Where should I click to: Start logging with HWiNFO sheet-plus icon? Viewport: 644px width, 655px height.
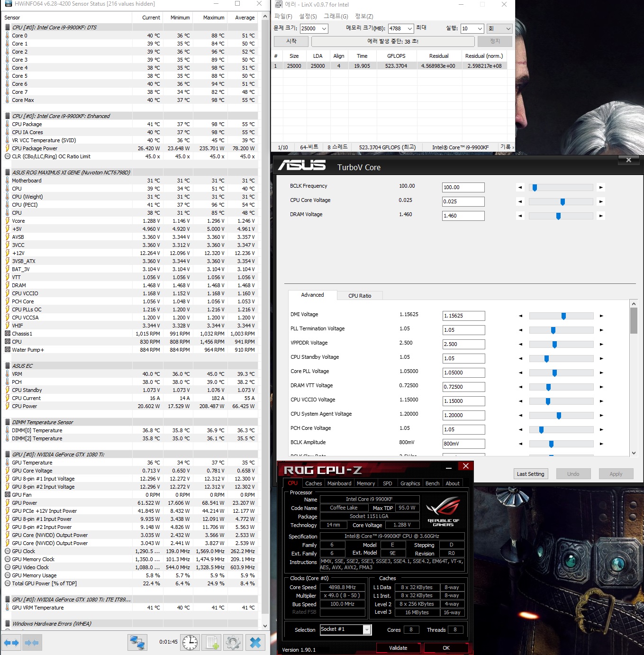click(x=211, y=643)
